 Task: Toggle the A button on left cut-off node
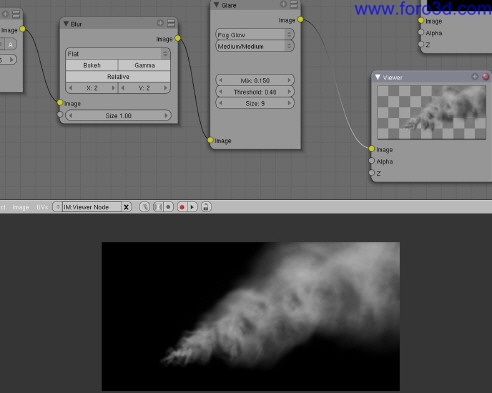tap(11, 44)
